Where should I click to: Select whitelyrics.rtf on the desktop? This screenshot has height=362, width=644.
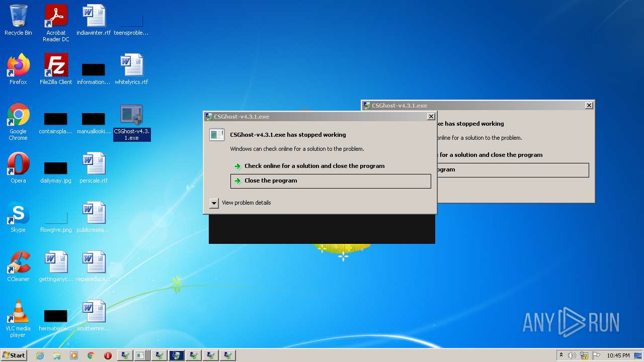pyautogui.click(x=131, y=69)
